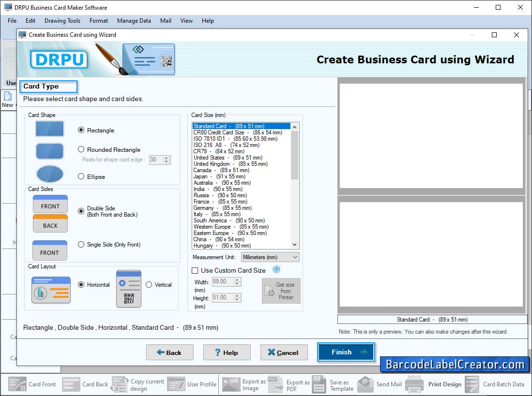The width and height of the screenshot is (532, 396).
Task: Select Double Side (Both Front and Back)
Action: tap(81, 211)
